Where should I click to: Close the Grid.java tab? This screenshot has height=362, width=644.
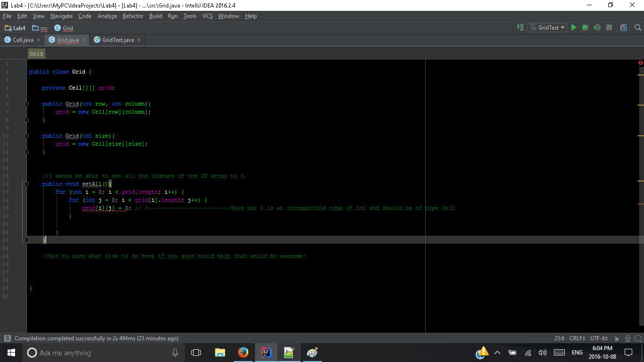pyautogui.click(x=83, y=40)
